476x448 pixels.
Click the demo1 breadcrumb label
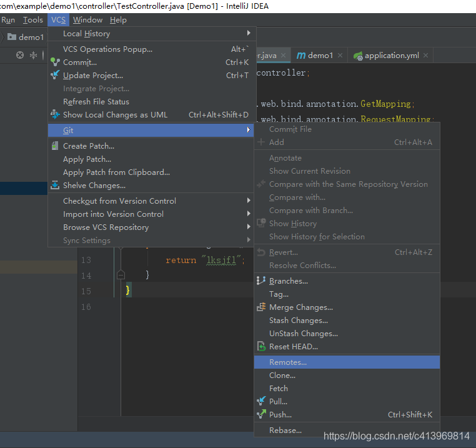31,37
